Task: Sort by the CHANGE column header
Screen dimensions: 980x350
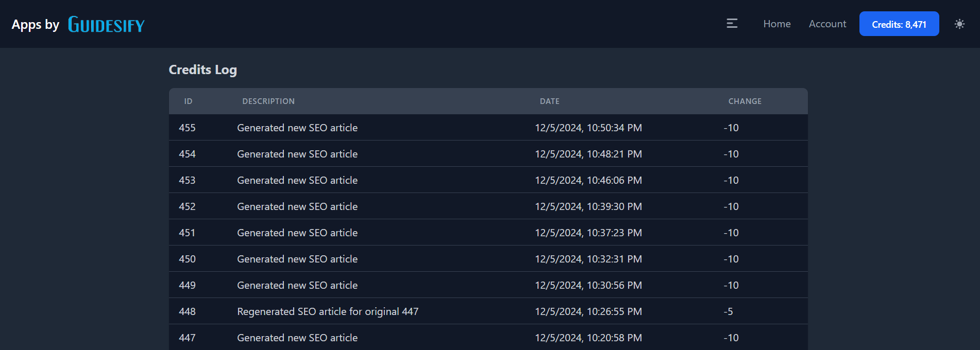Action: 745,101
